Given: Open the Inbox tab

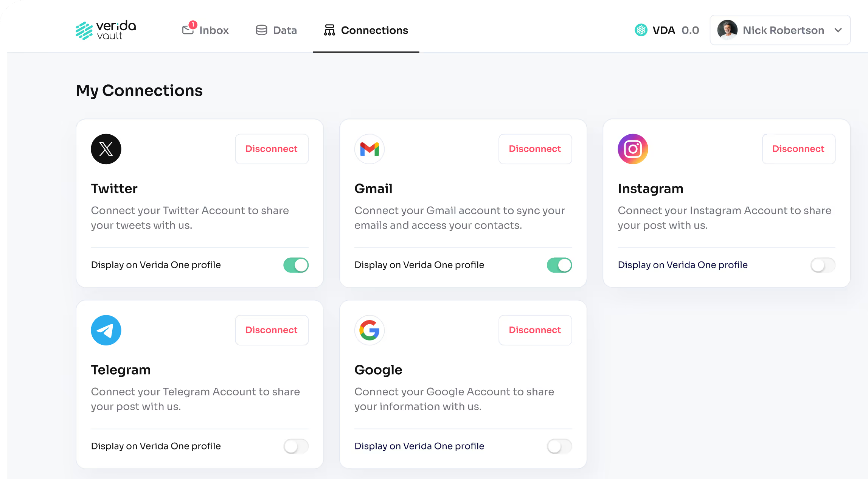Looking at the screenshot, I should click(x=206, y=30).
